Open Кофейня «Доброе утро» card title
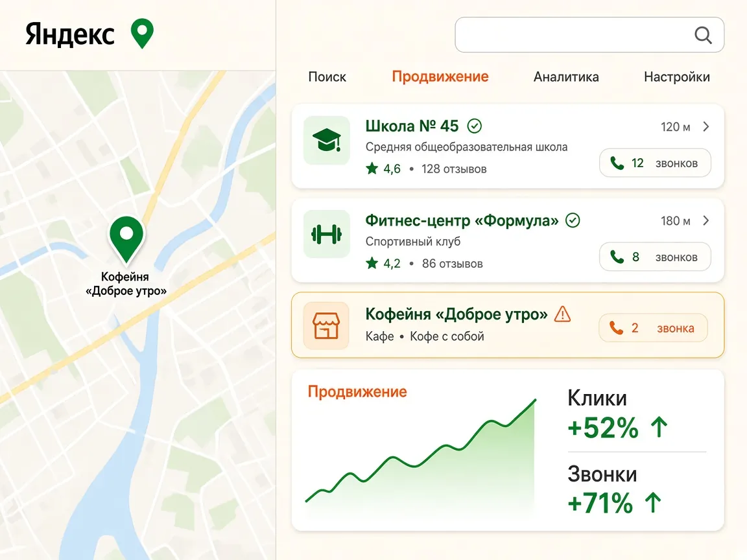Image resolution: width=747 pixels, height=560 pixels. [x=456, y=314]
